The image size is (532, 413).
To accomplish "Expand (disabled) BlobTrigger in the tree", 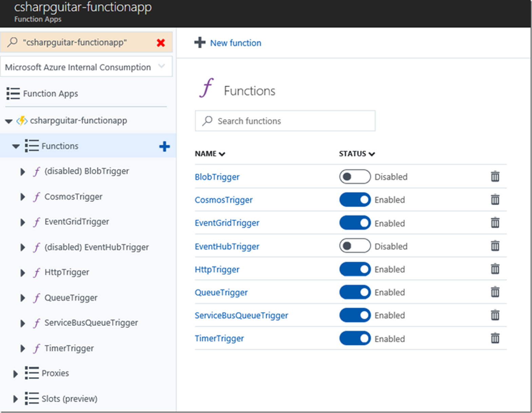I will pyautogui.click(x=23, y=172).
